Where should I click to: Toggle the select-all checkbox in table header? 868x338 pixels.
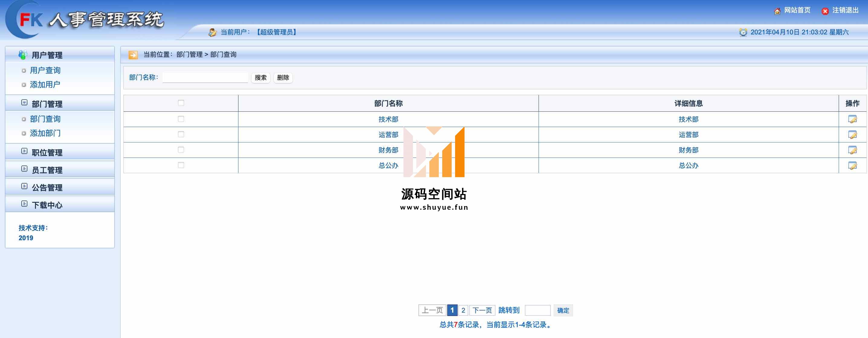[x=181, y=103]
